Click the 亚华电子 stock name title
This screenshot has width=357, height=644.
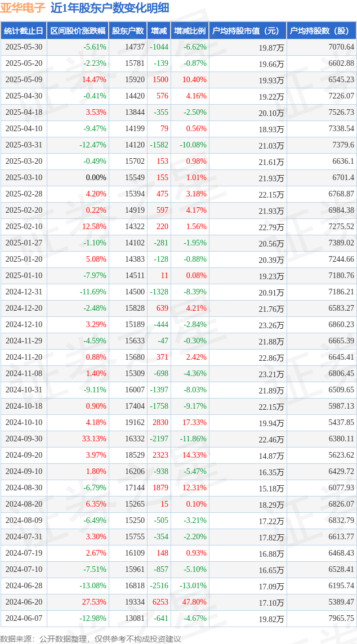23,8
